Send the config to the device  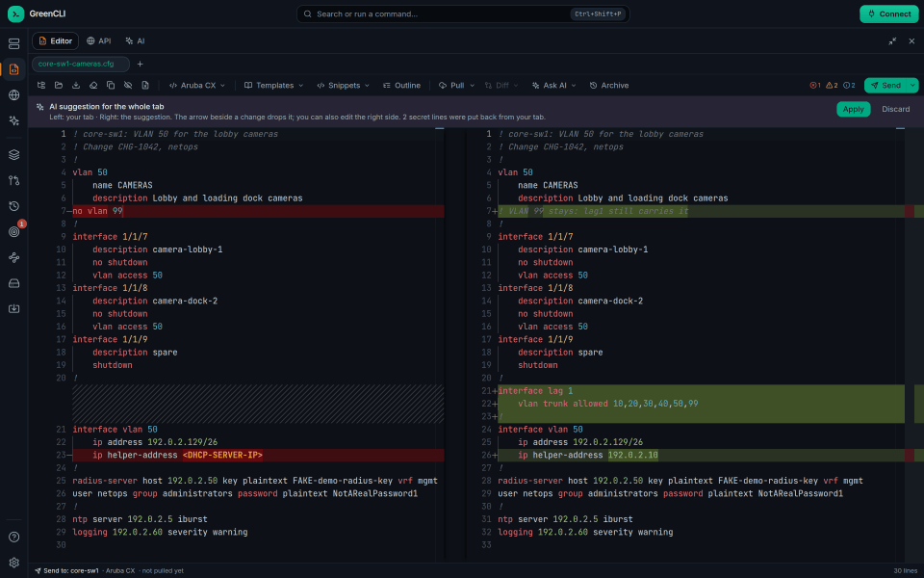click(x=885, y=86)
